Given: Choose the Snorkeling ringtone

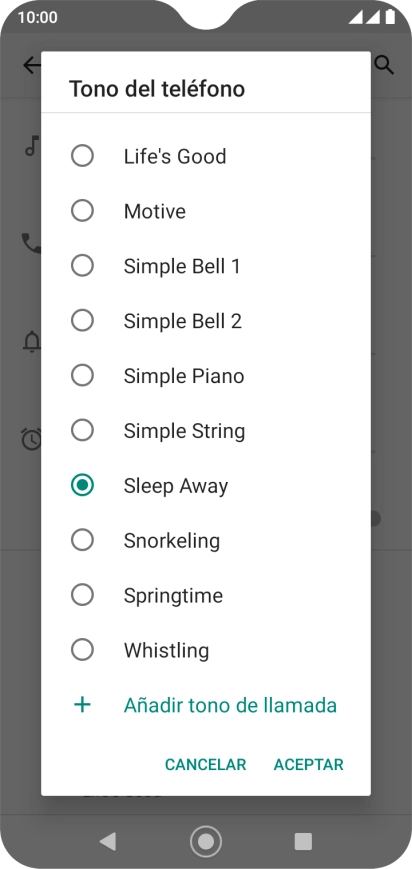Looking at the screenshot, I should click(82, 540).
